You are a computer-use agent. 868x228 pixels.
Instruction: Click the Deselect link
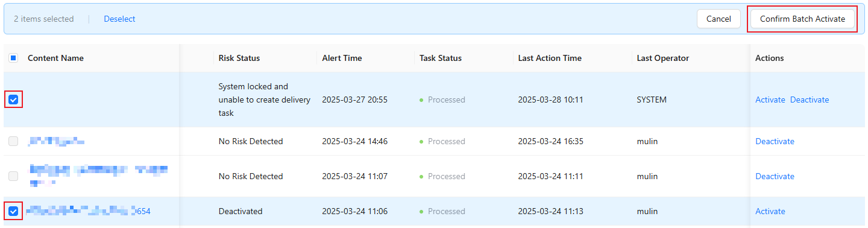(x=119, y=19)
